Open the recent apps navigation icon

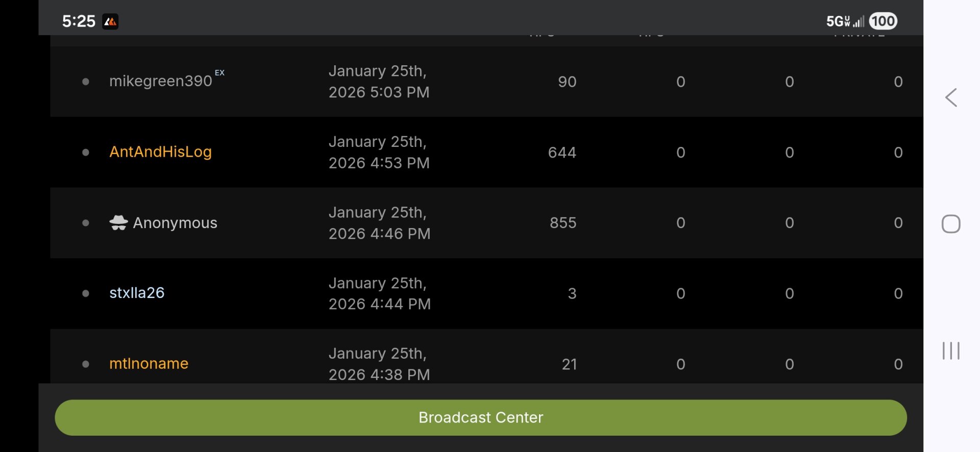[950, 350]
